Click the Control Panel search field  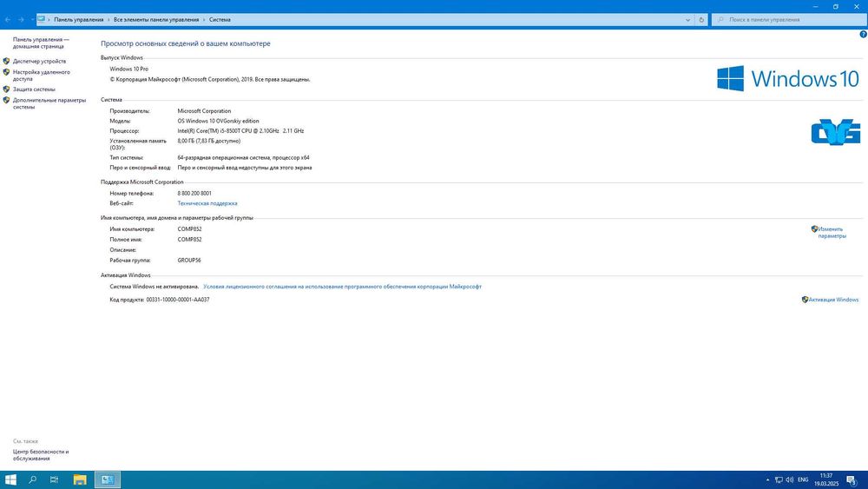[789, 19]
